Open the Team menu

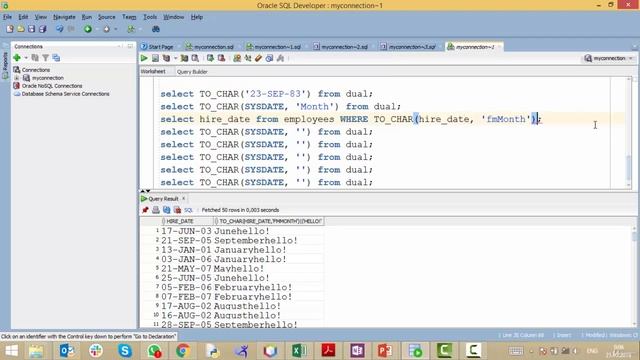tap(129, 17)
